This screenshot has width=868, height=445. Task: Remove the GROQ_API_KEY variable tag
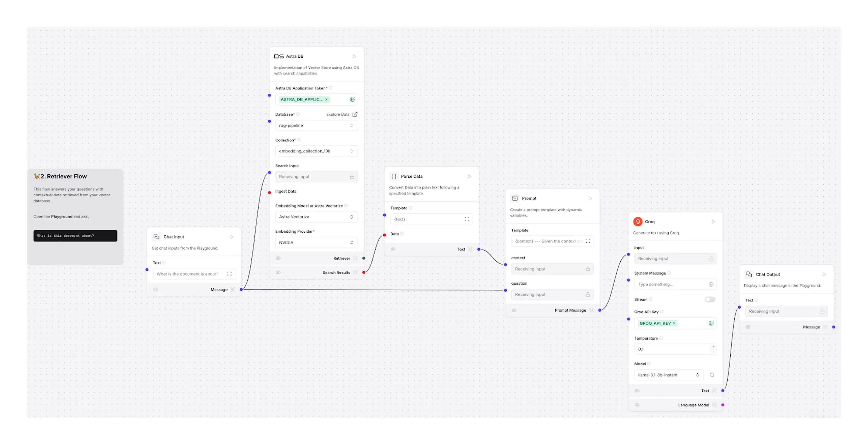click(674, 323)
